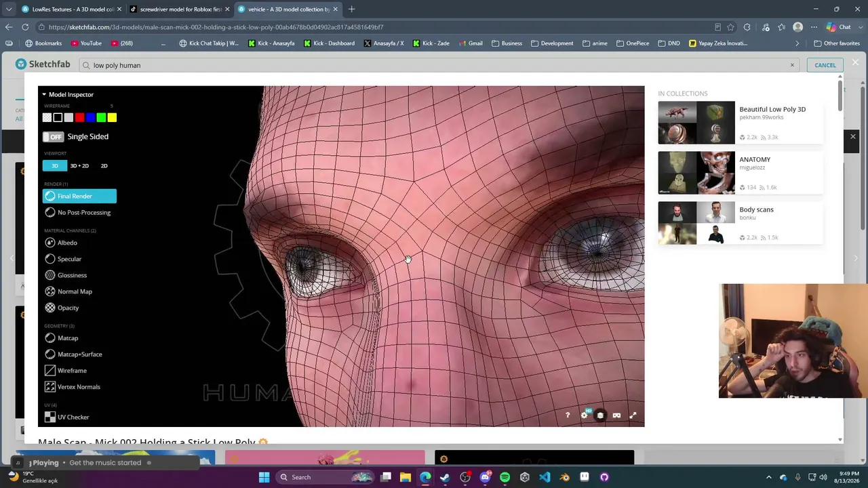868x488 pixels.
Task: Show hidden system tray icons
Action: pyautogui.click(x=769, y=477)
